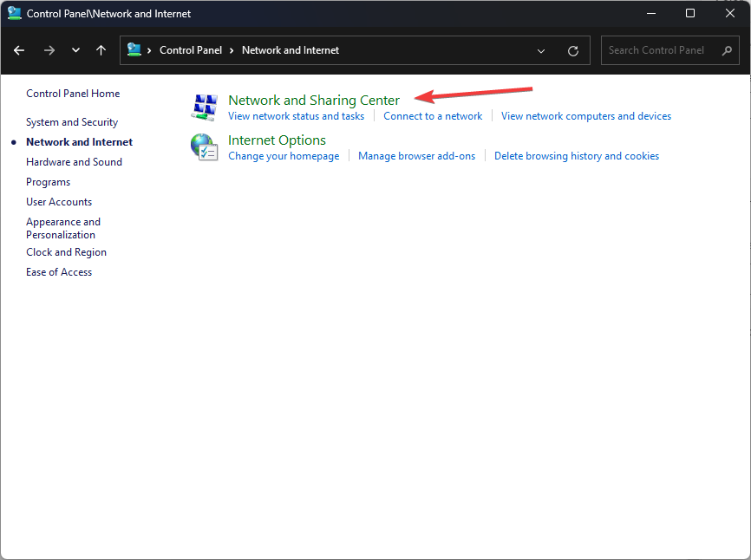The image size is (751, 560).
Task: Click the Internet Options globe icon
Action: (204, 147)
